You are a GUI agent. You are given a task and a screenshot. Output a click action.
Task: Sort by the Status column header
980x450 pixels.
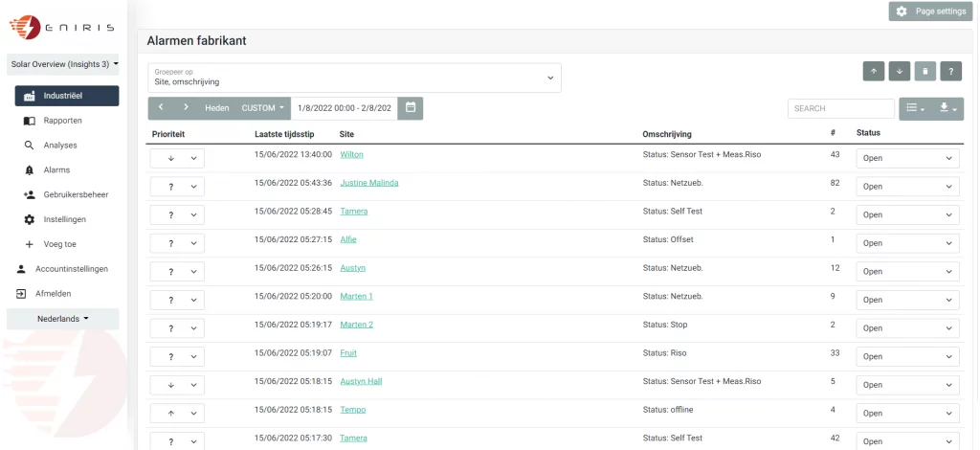(x=868, y=133)
